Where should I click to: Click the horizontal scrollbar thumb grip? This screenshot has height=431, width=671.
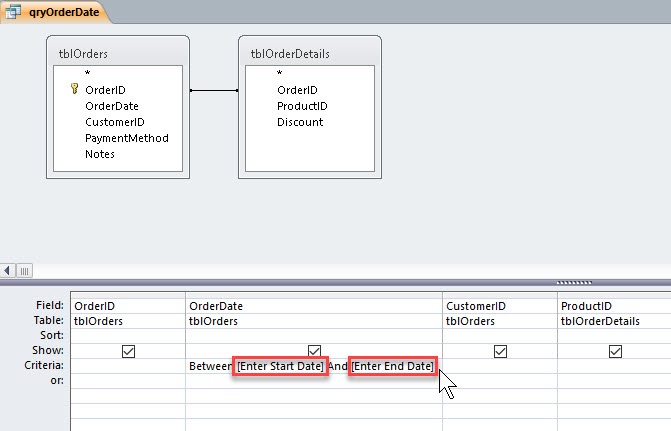coord(24,271)
